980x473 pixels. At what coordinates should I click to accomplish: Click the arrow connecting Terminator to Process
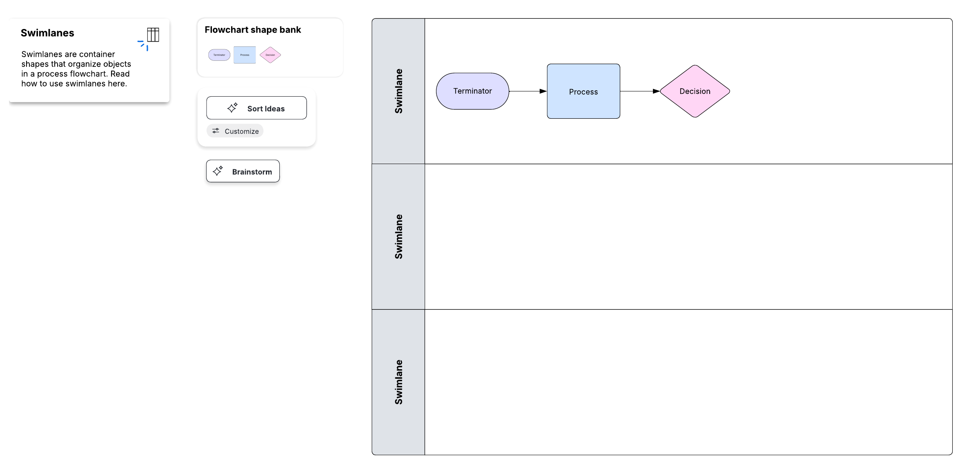(x=528, y=91)
